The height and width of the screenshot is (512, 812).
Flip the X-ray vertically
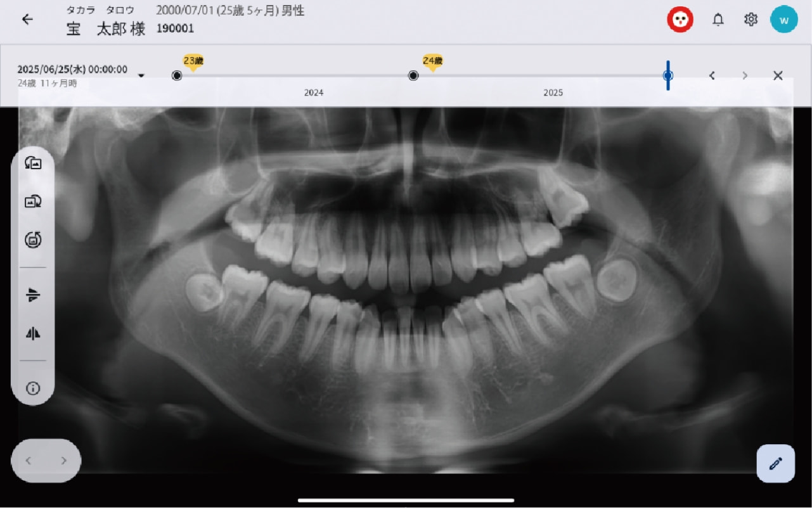33,295
